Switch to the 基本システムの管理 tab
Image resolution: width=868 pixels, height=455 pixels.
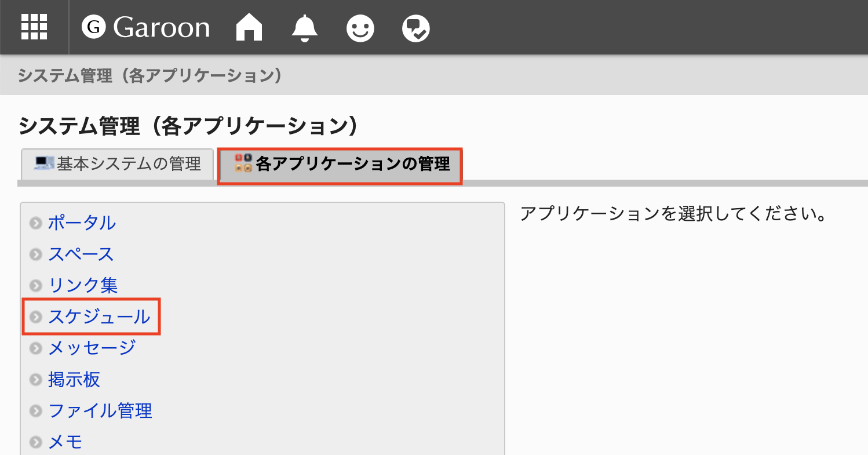pyautogui.click(x=116, y=164)
